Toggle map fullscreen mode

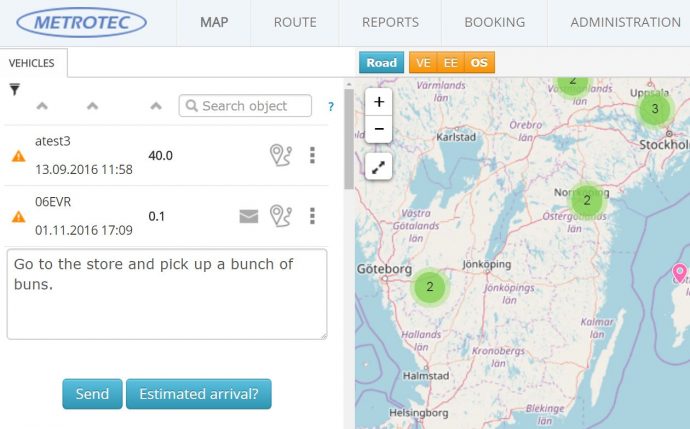(379, 167)
